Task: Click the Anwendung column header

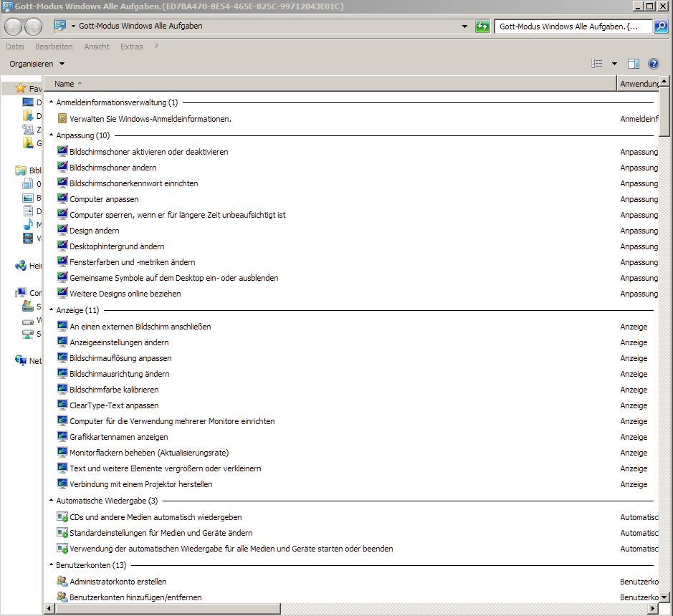Action: pos(638,84)
